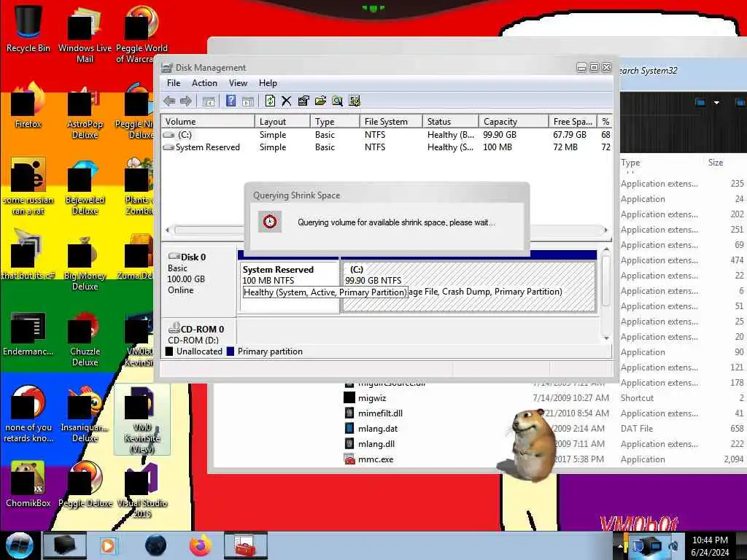Open the Action menu in Disk Management
747x560 pixels.
(204, 83)
